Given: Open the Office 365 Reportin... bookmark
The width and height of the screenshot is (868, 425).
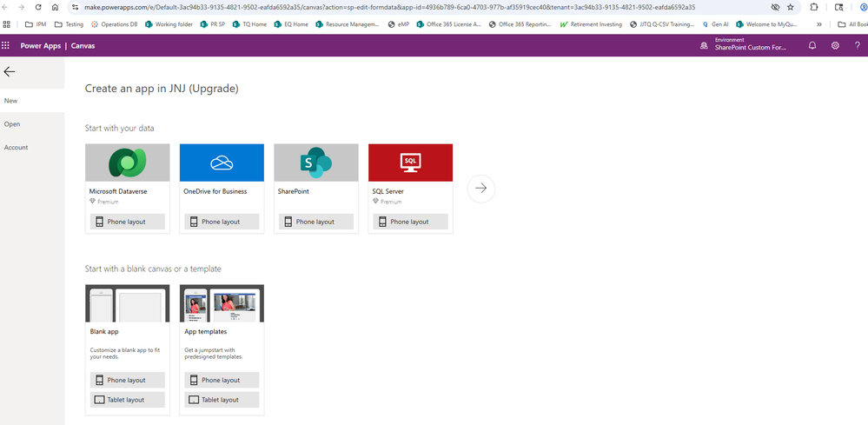Looking at the screenshot, I should click(x=520, y=24).
